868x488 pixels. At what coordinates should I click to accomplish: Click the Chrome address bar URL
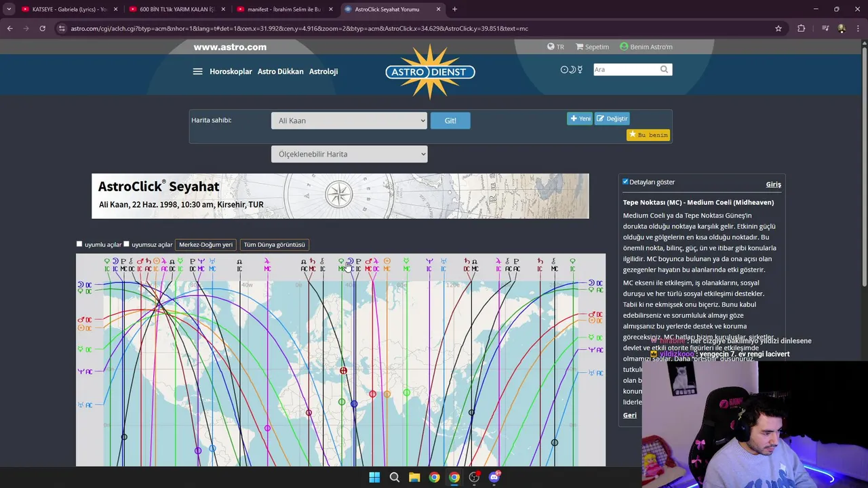pyautogui.click(x=299, y=28)
